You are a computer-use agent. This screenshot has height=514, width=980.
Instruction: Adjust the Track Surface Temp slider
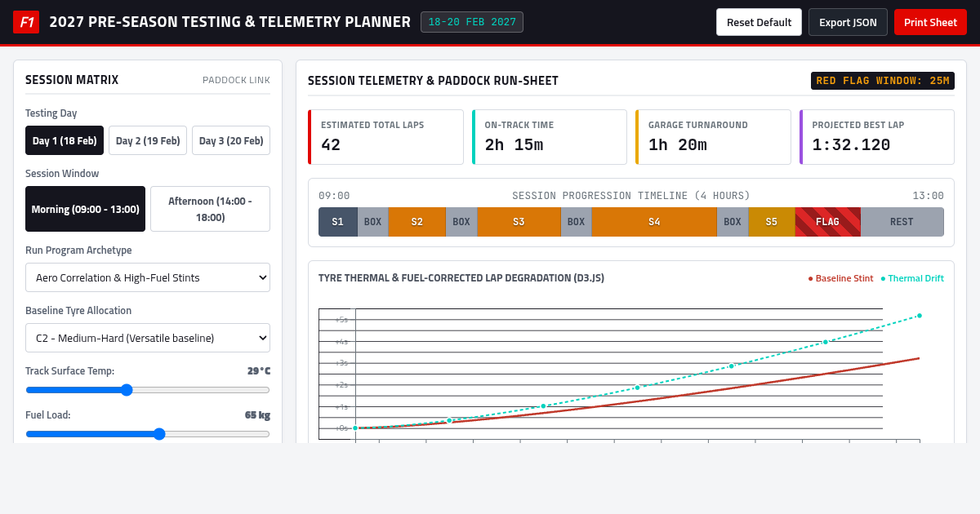tap(148, 390)
